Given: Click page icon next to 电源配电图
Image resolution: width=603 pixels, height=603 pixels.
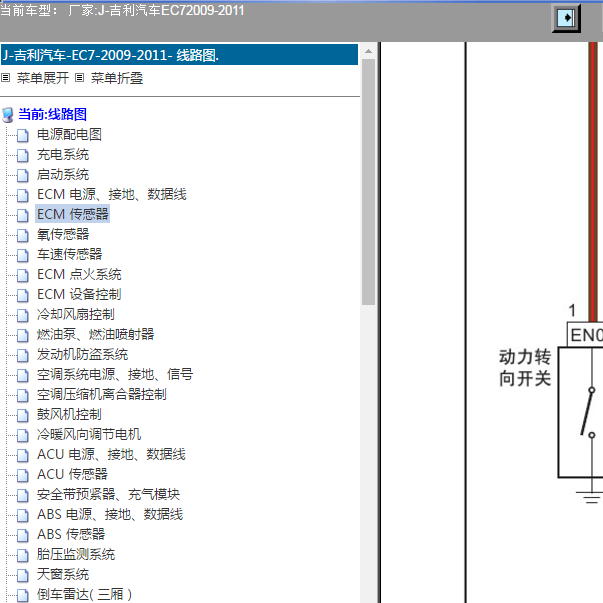Looking at the screenshot, I should (23, 135).
